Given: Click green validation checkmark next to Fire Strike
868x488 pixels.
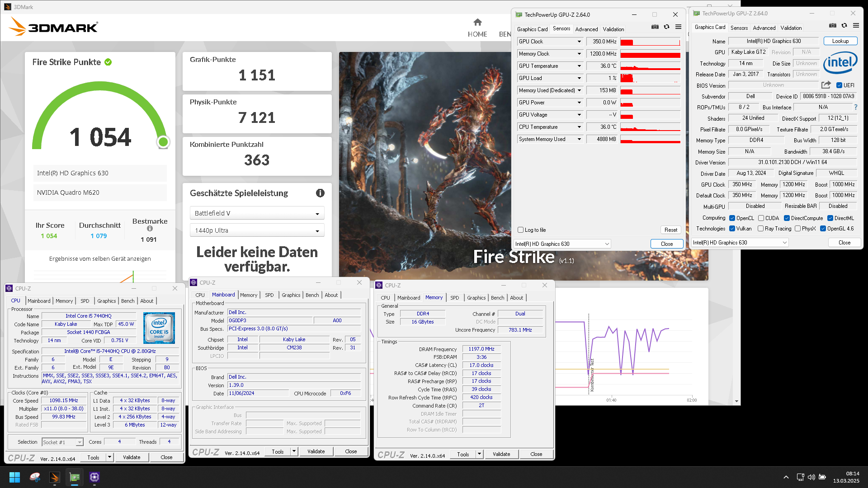Looking at the screenshot, I should [108, 62].
